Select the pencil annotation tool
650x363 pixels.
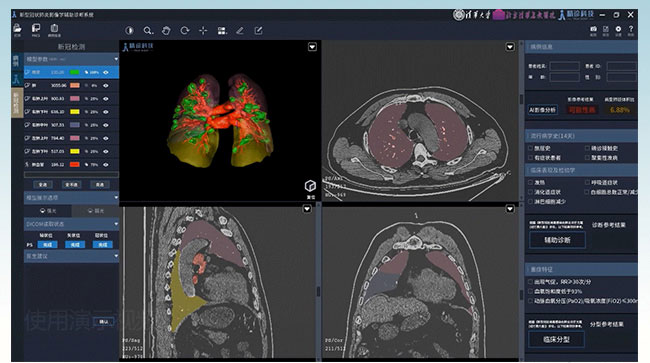tap(240, 31)
